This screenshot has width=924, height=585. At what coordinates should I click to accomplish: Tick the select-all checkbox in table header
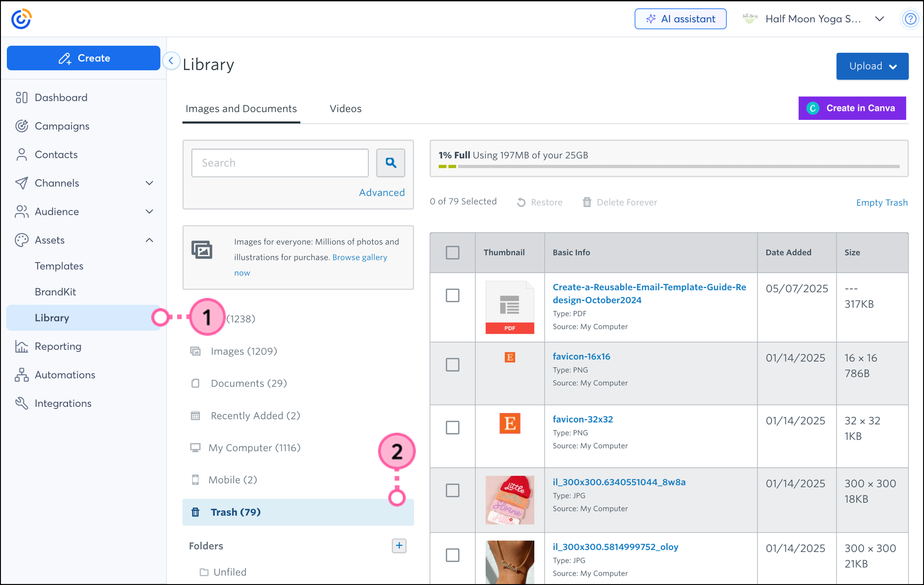point(452,252)
